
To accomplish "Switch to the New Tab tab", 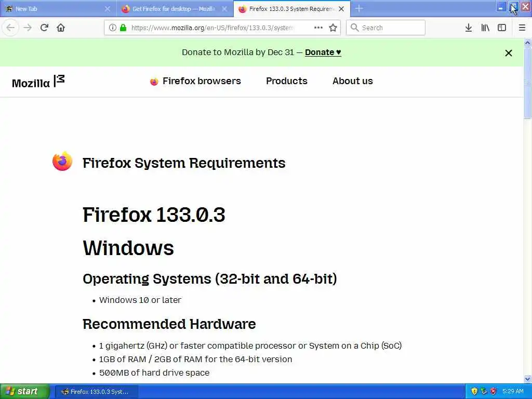I will 58,9.
